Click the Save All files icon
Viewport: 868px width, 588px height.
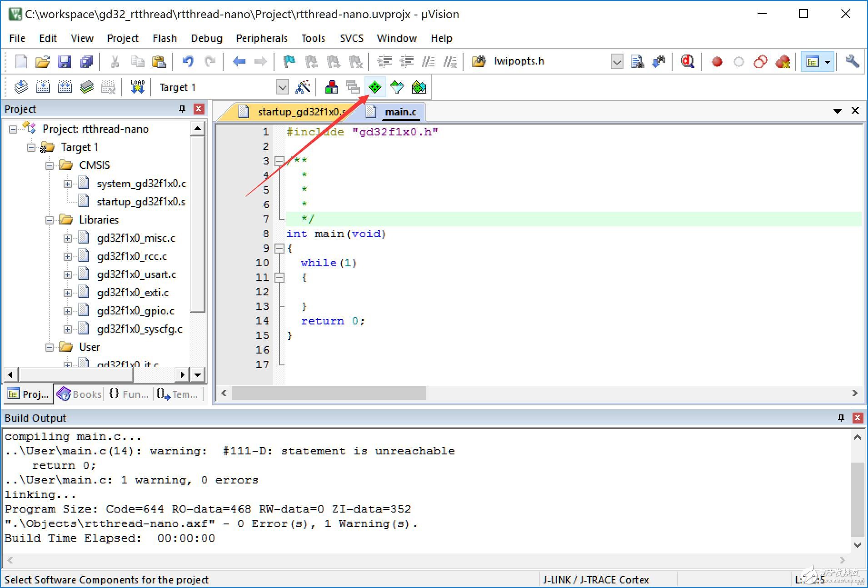pyautogui.click(x=86, y=61)
